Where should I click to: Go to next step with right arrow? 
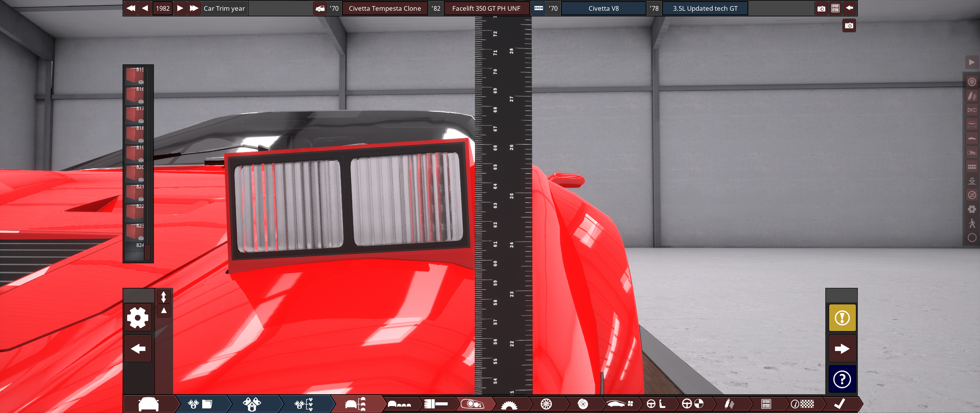tap(842, 348)
